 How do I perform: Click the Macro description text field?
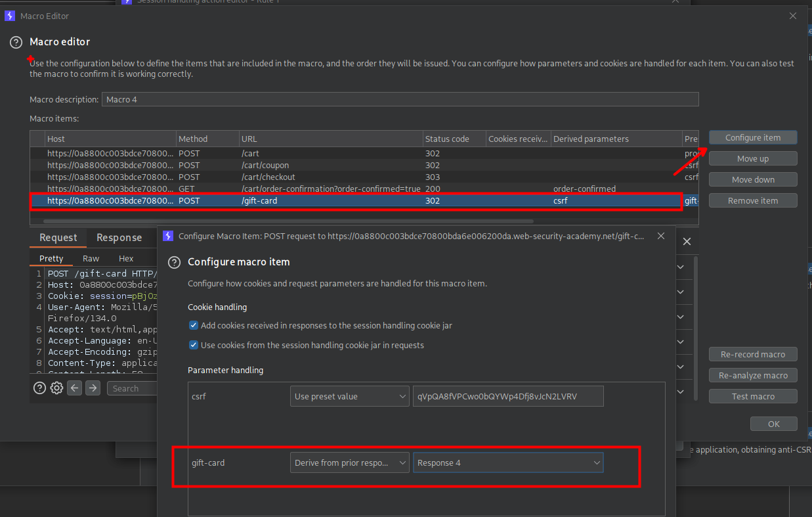click(400, 99)
